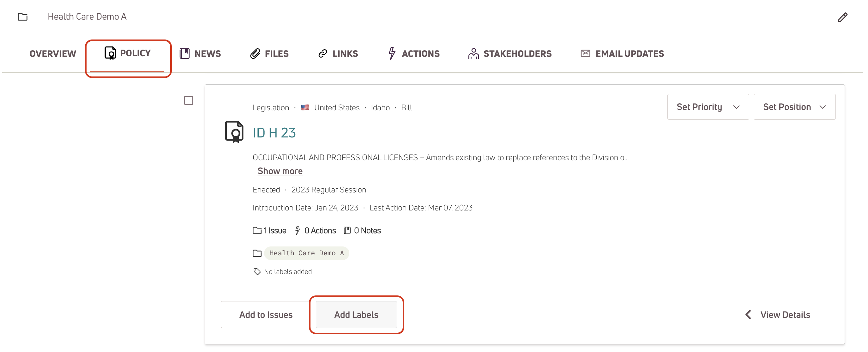Open the Links tab
Viewport: 868px width, 352px height.
tap(338, 54)
